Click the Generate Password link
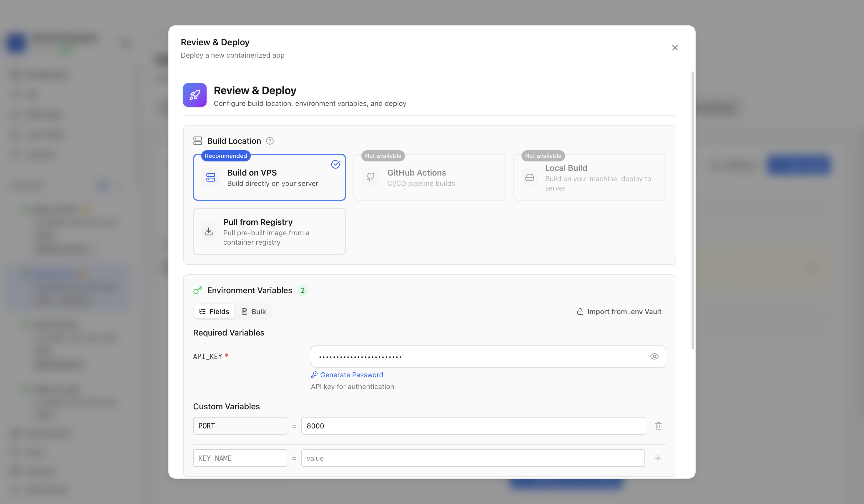The width and height of the screenshot is (864, 504). point(347,375)
